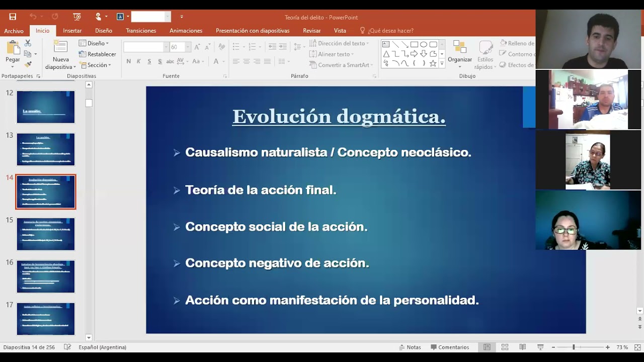This screenshot has height=362, width=644.
Task: Open the Archivo menu
Action: pos(14,31)
